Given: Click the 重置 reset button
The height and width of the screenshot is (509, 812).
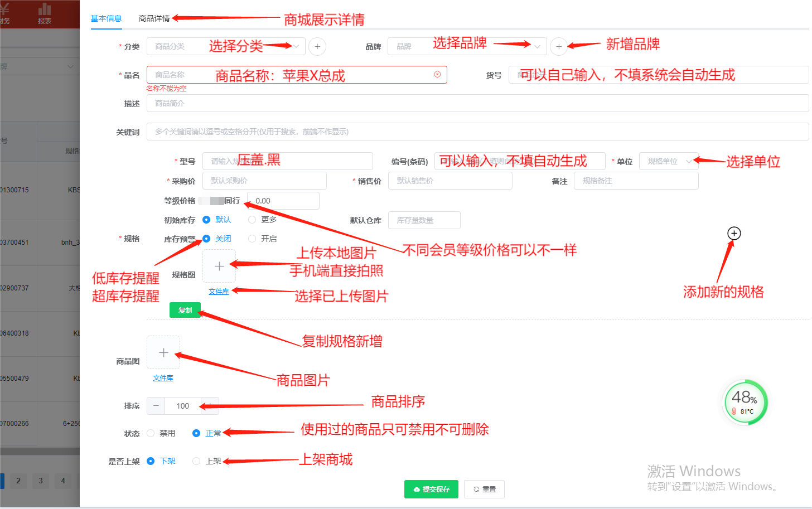Looking at the screenshot, I should 484,489.
